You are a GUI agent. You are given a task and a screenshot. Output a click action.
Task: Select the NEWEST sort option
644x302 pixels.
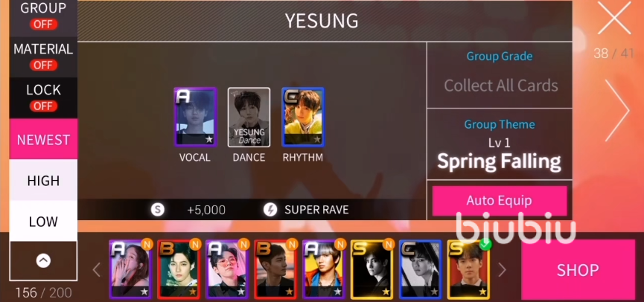[43, 140]
